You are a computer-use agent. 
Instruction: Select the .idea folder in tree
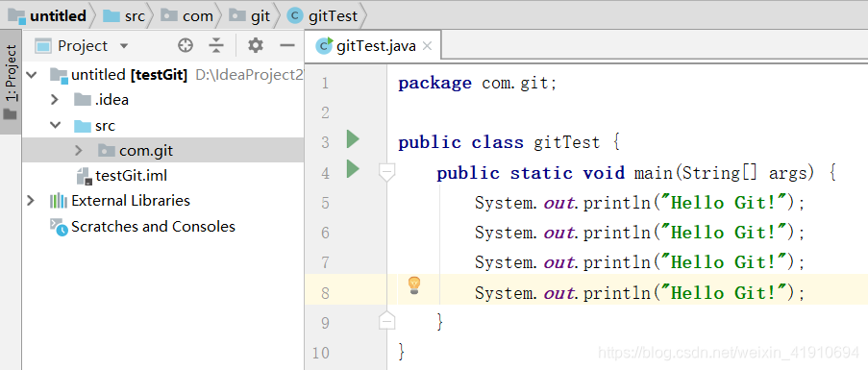pyautogui.click(x=101, y=100)
